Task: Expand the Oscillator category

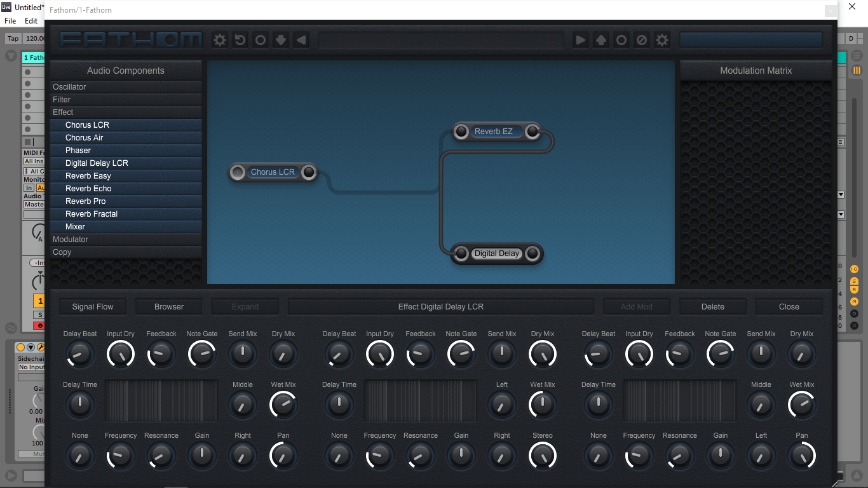Action: coord(126,87)
